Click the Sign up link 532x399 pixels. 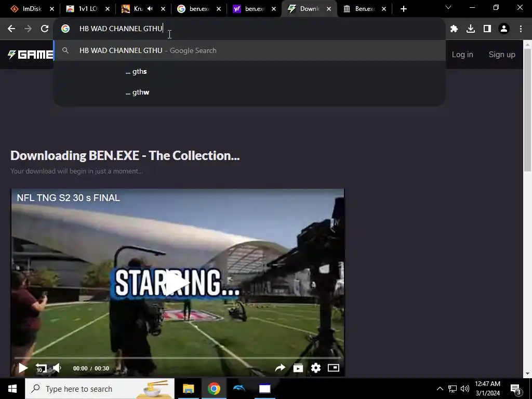tap(502, 55)
